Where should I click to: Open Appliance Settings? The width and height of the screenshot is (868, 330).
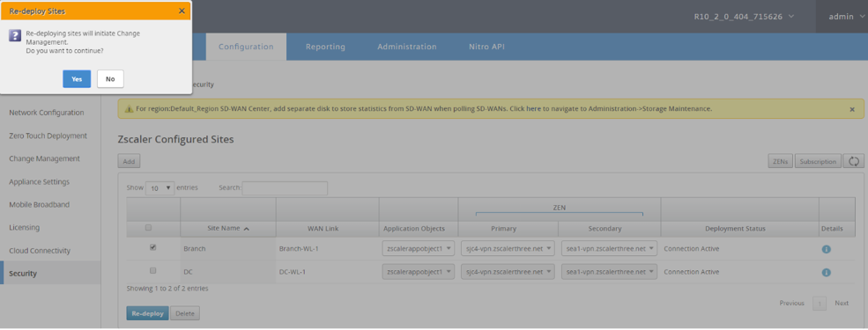point(40,182)
